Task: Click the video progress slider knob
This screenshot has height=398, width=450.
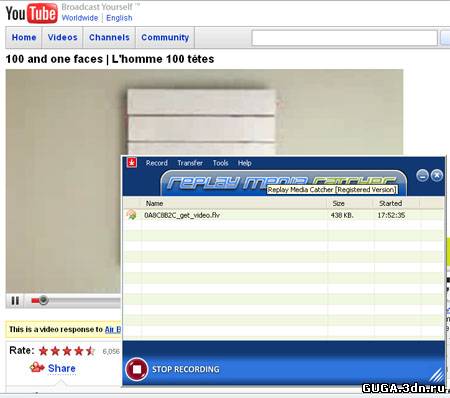Action: [x=43, y=300]
